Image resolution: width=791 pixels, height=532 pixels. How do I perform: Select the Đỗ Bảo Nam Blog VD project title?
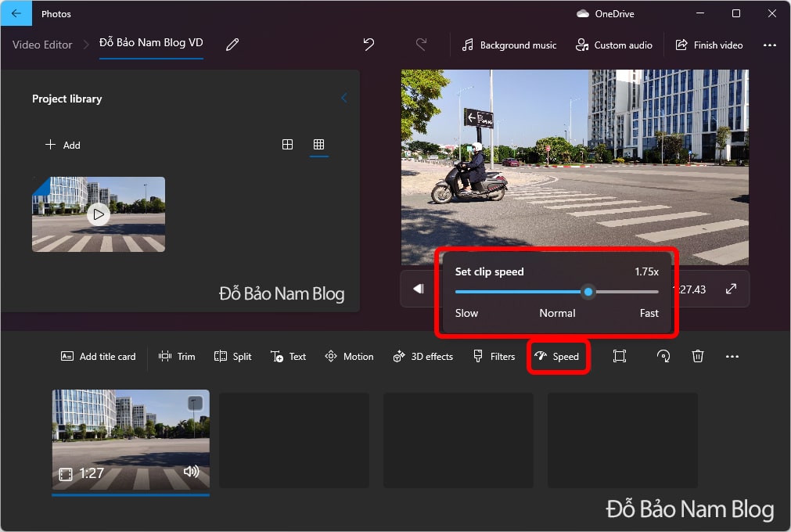pos(151,43)
